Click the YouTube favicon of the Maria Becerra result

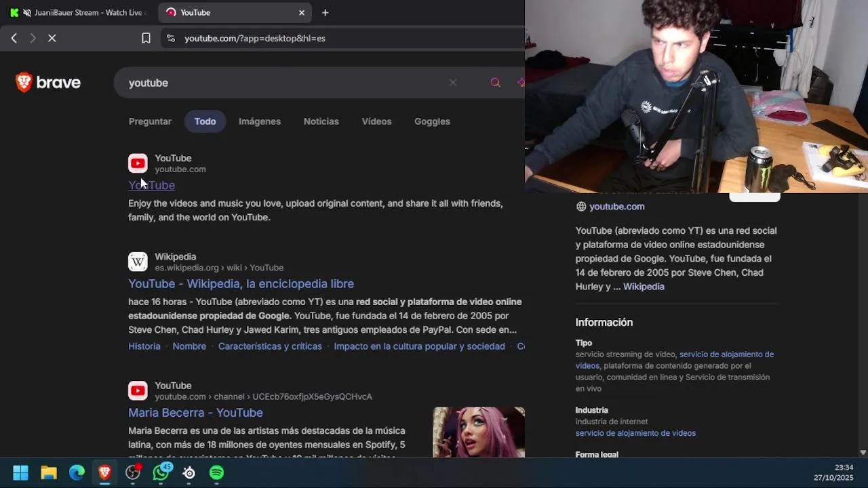(138, 390)
